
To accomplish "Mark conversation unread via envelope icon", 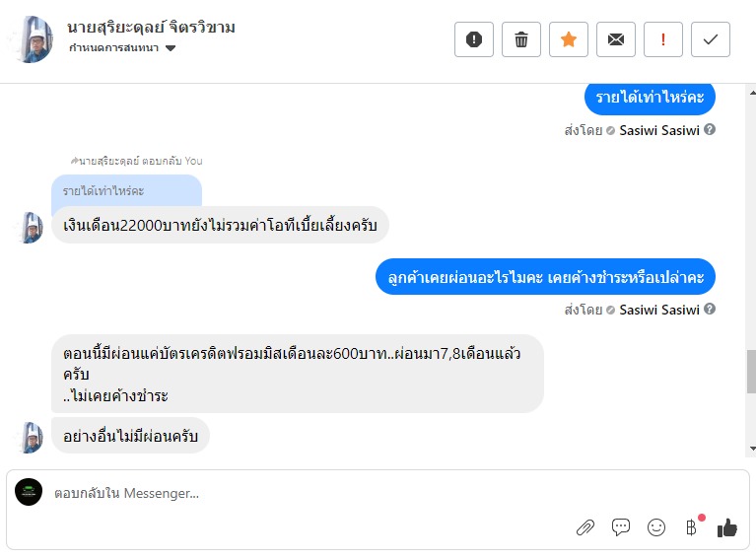I will [x=616, y=39].
